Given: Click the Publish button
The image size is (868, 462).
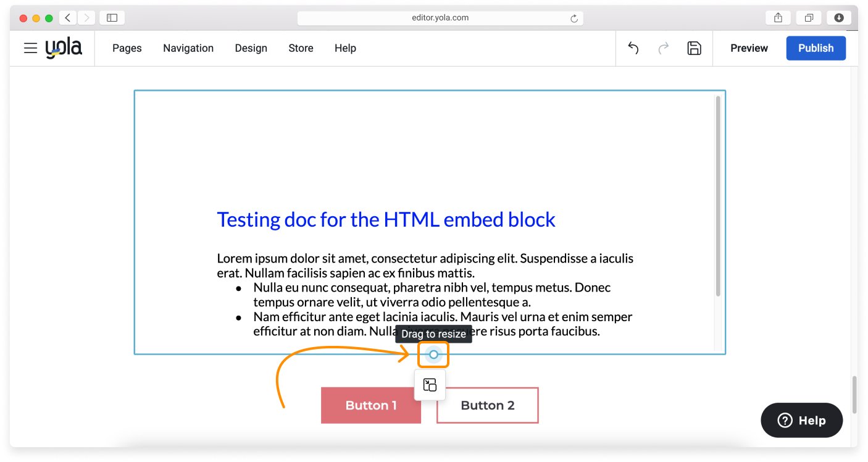Looking at the screenshot, I should pos(816,48).
